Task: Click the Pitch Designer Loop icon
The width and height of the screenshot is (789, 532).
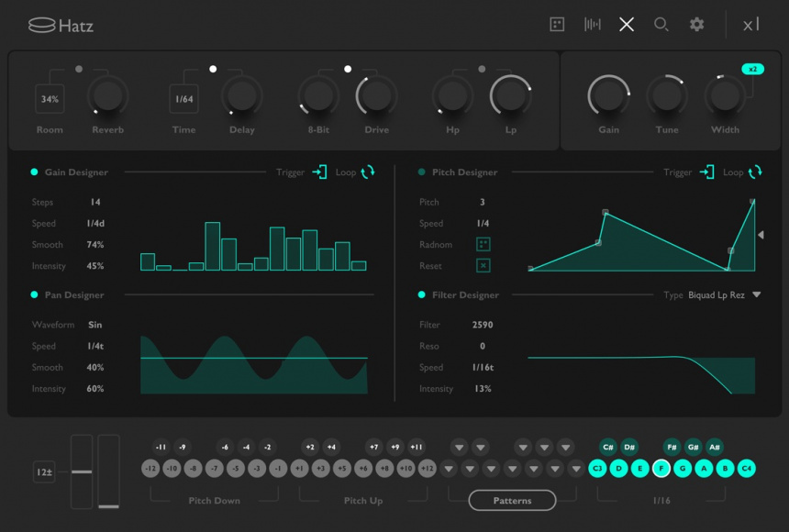Action: point(755,172)
